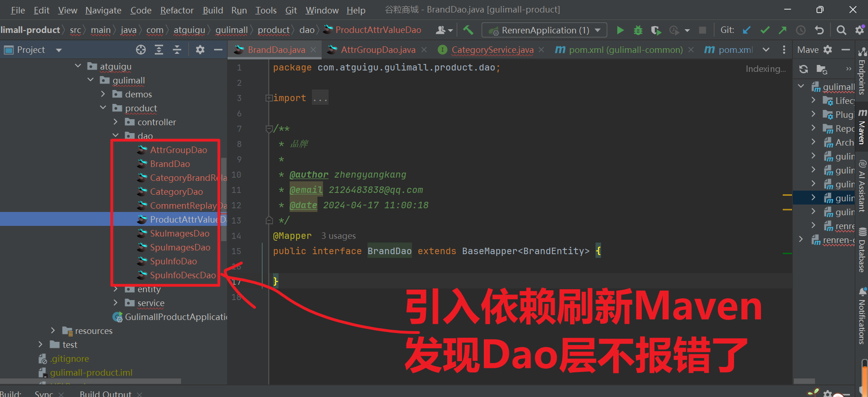Viewport: 868px width, 397px height.
Task: Show hidden editor tabs dropdown
Action: [766, 50]
